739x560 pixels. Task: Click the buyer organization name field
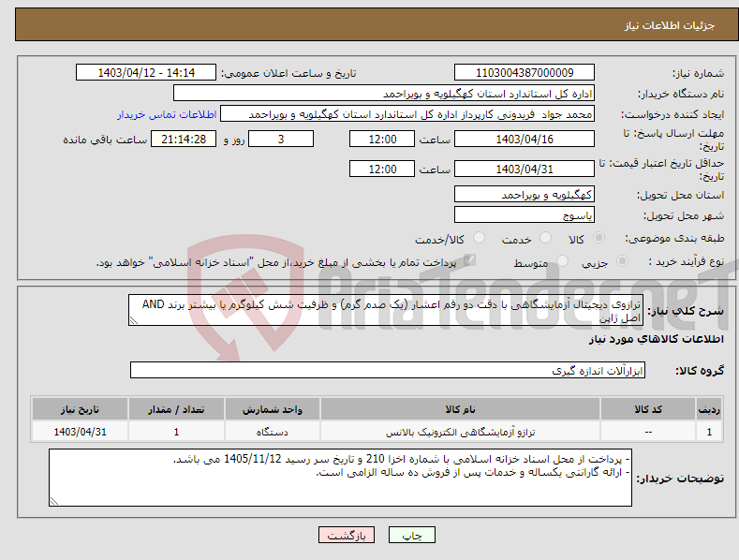384,94
